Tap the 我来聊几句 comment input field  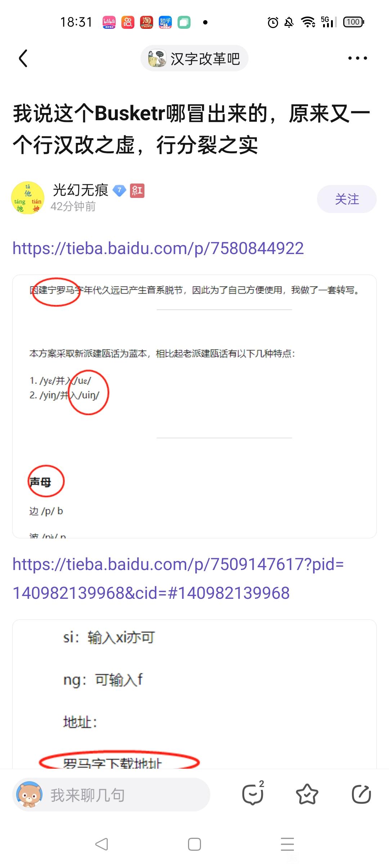(x=111, y=795)
